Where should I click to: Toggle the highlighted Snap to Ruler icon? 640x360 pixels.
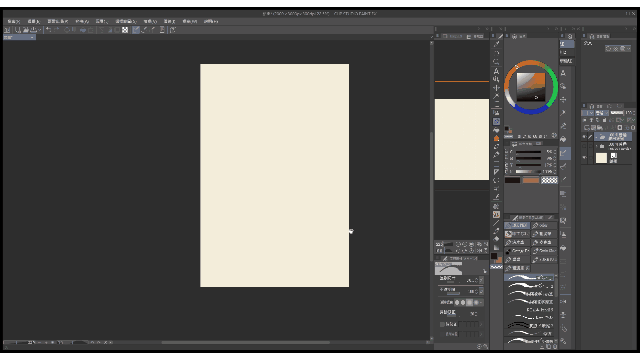pyautogui.click(x=136, y=30)
